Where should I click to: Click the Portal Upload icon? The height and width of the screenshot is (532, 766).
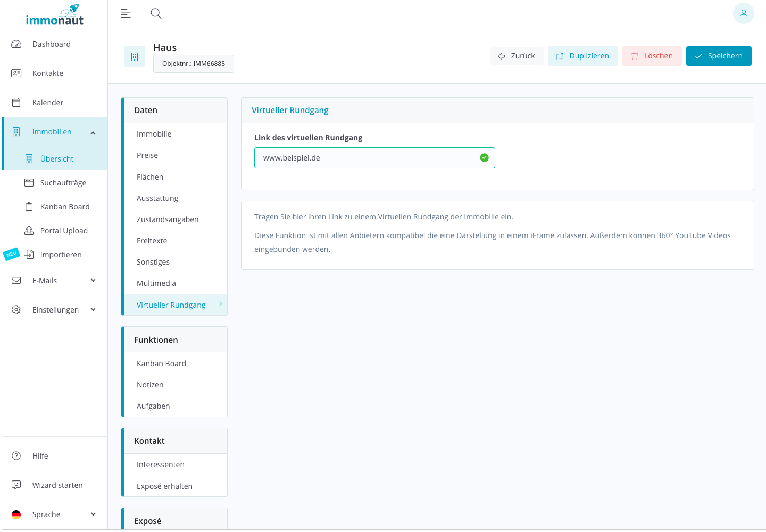coord(29,231)
